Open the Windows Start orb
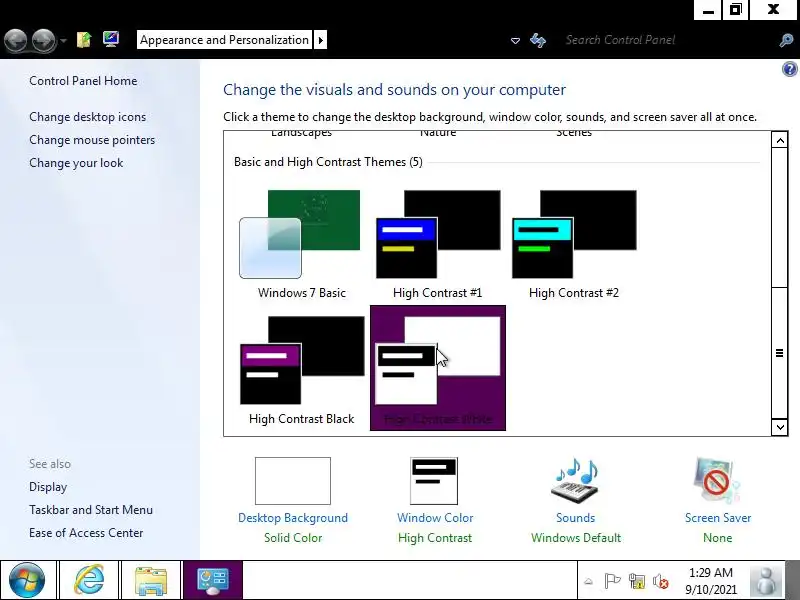The image size is (800, 600). (27, 580)
